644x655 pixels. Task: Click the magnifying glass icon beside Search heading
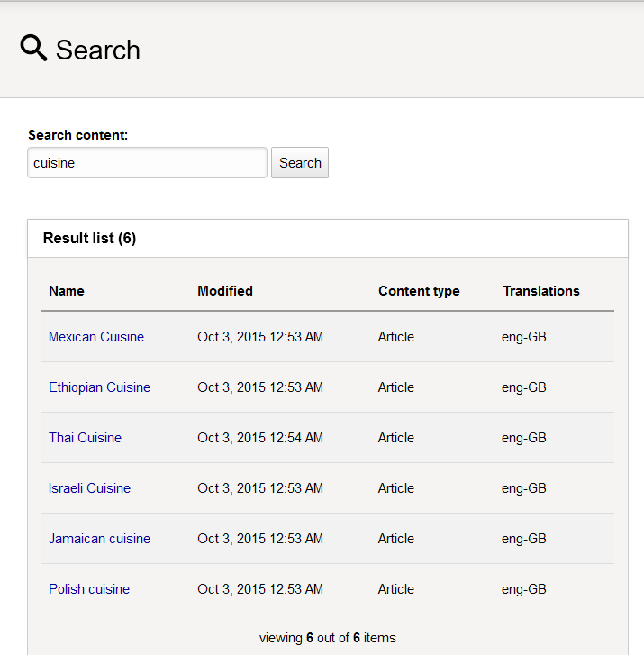(x=33, y=48)
